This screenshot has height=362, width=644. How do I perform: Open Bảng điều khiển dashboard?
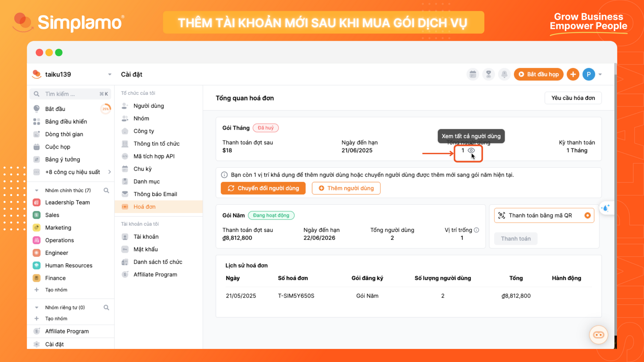pos(66,121)
